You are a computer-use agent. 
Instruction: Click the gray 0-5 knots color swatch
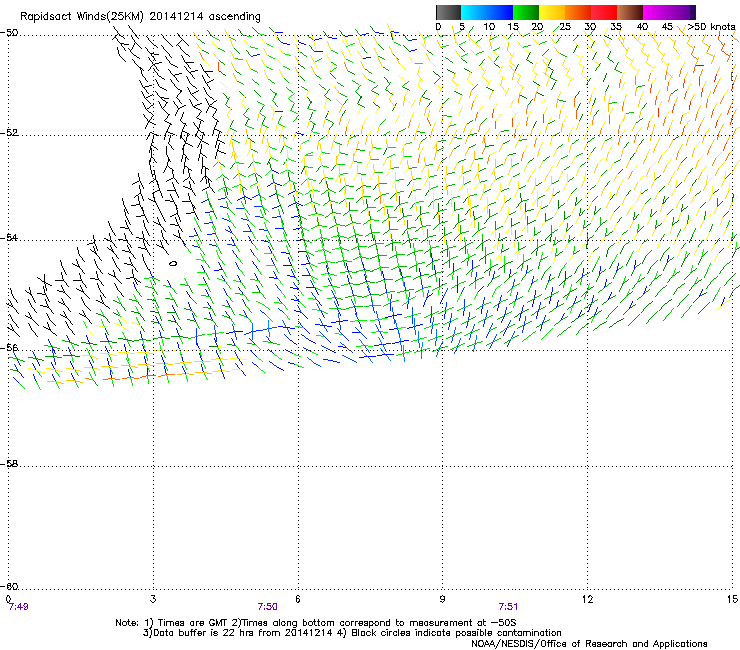(448, 12)
